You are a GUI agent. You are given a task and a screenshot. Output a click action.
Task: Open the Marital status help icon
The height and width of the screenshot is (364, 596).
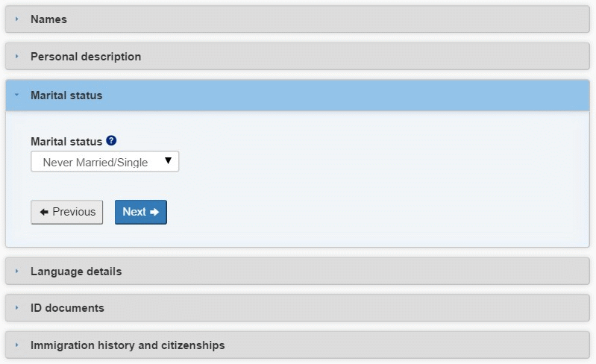tap(111, 141)
